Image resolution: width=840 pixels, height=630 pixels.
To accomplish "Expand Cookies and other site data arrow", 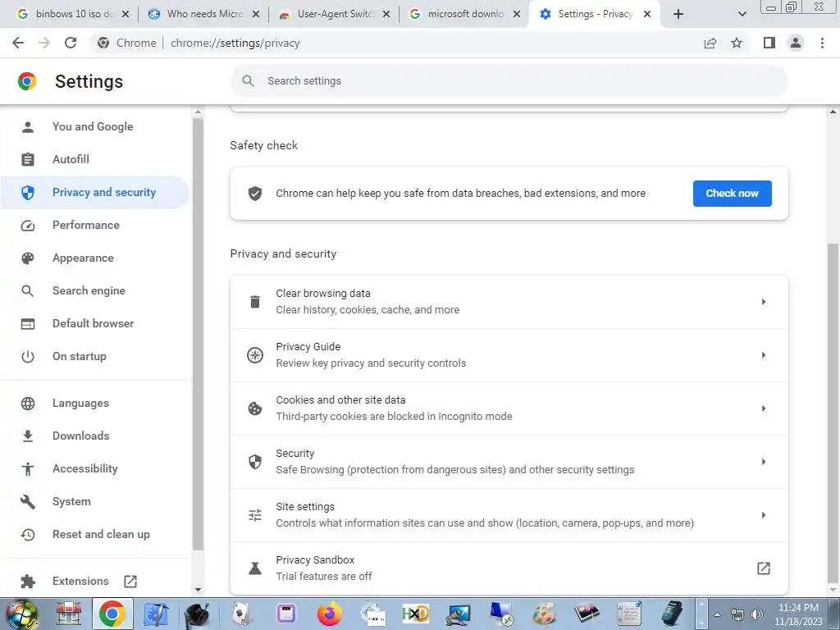I will coord(764,409).
